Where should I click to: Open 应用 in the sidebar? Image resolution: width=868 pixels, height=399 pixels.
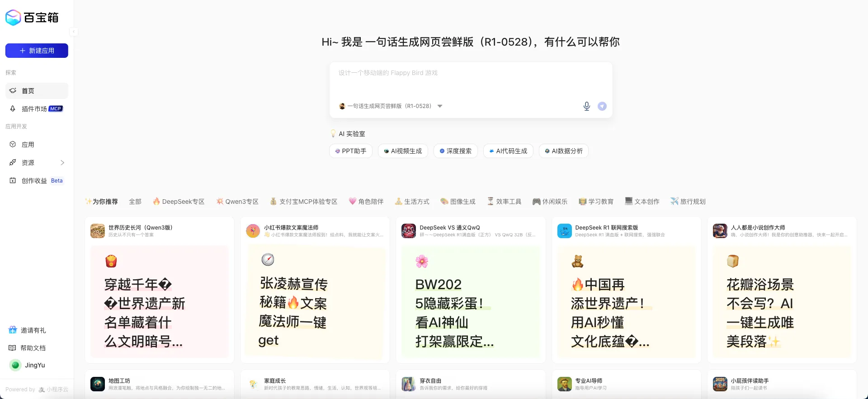pos(37,145)
